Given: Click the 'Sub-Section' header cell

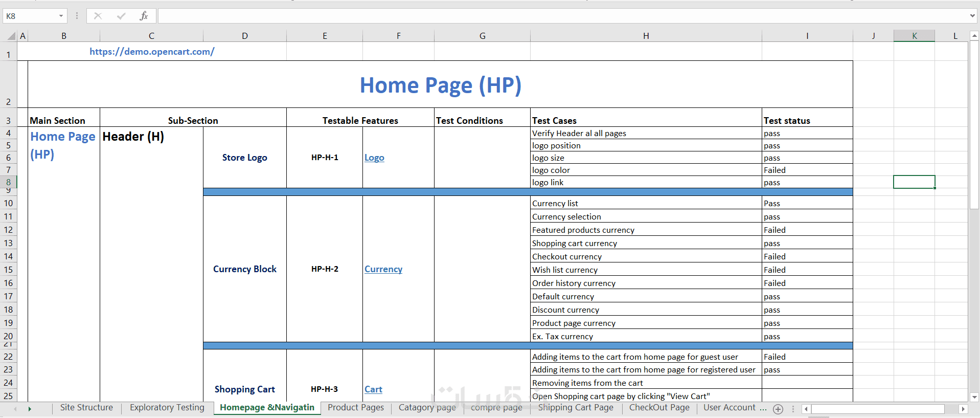Looking at the screenshot, I should click(x=193, y=117).
